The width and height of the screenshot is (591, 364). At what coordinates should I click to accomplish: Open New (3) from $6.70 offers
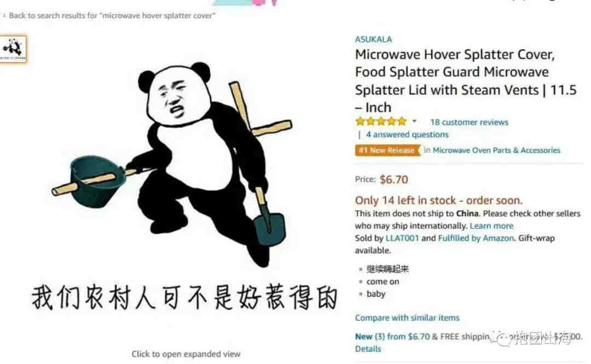click(x=392, y=337)
